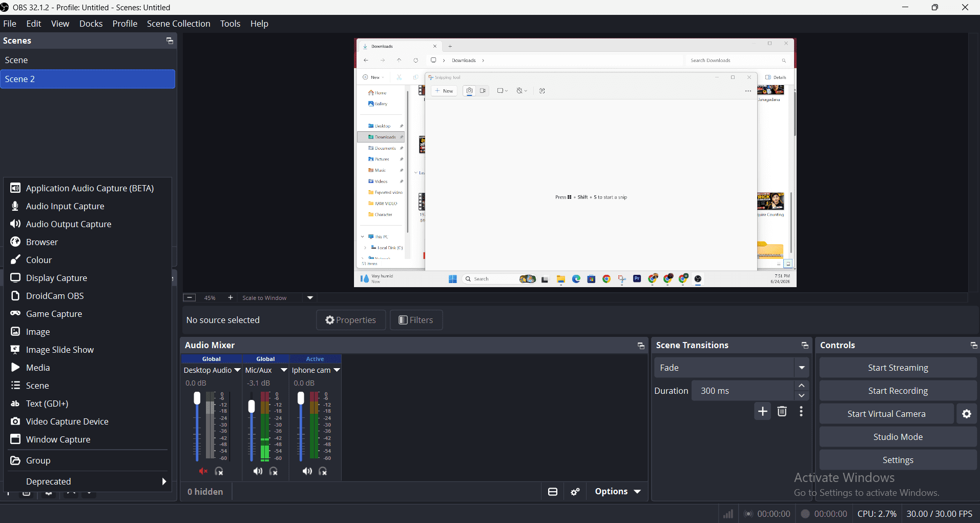Start the Virtual Camera
The width and height of the screenshot is (980, 523).
pos(886,414)
